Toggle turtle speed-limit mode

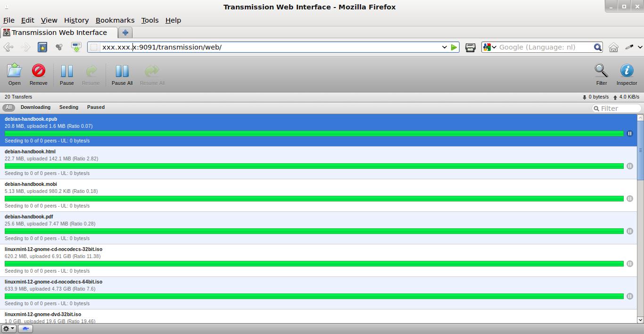tap(25, 329)
